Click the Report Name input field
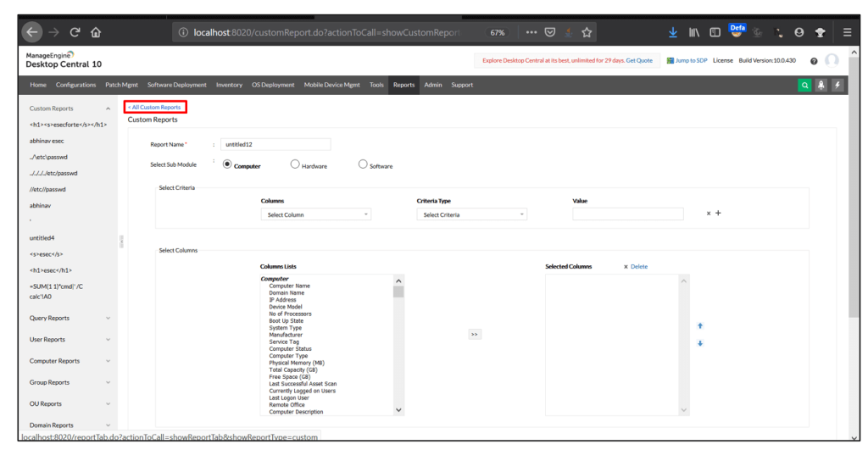868x450 pixels. 275,144
